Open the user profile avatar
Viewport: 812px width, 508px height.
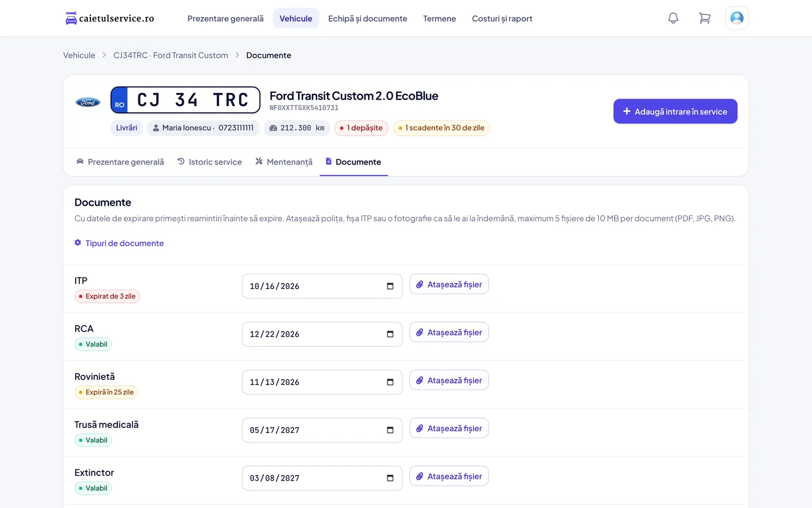coord(737,18)
